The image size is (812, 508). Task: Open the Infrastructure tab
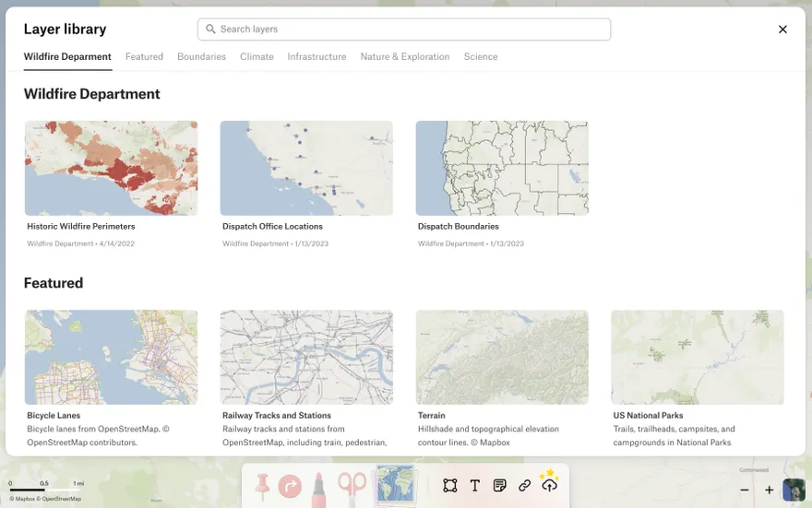point(316,57)
